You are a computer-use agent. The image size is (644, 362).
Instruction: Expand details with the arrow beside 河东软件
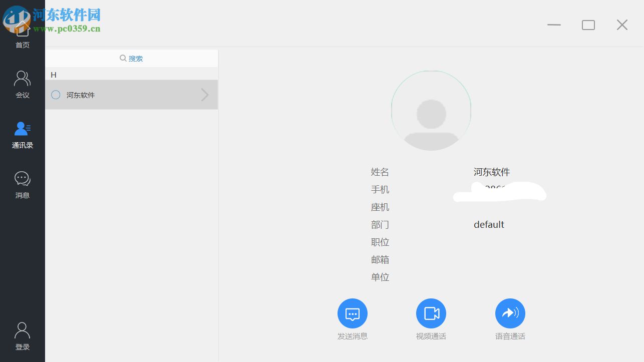click(x=204, y=95)
